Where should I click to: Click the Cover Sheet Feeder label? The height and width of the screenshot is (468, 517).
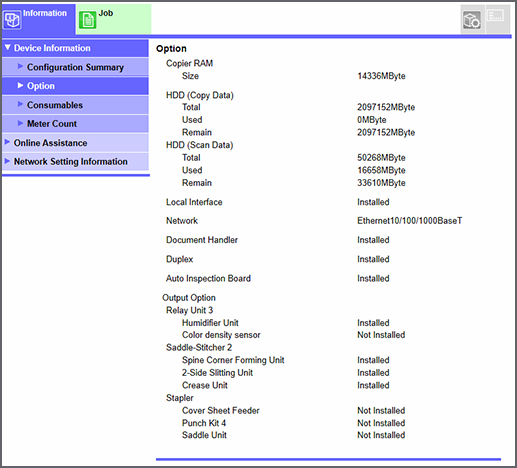tap(220, 410)
